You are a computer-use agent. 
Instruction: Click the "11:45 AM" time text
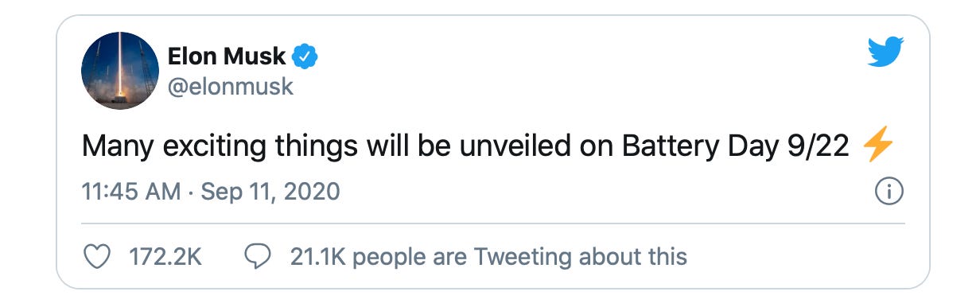130,192
